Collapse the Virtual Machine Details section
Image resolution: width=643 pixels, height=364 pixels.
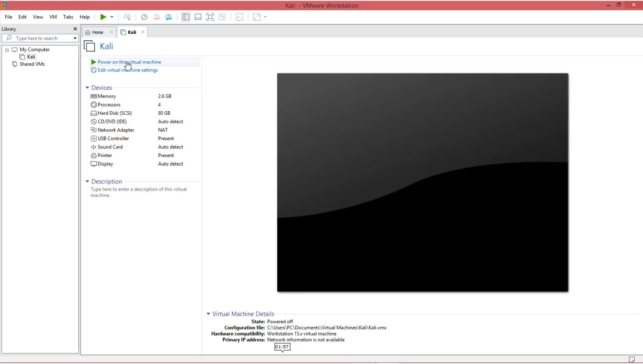(x=208, y=314)
